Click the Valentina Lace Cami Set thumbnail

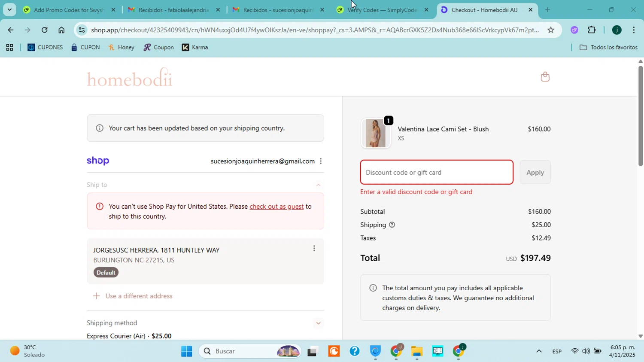376,133
